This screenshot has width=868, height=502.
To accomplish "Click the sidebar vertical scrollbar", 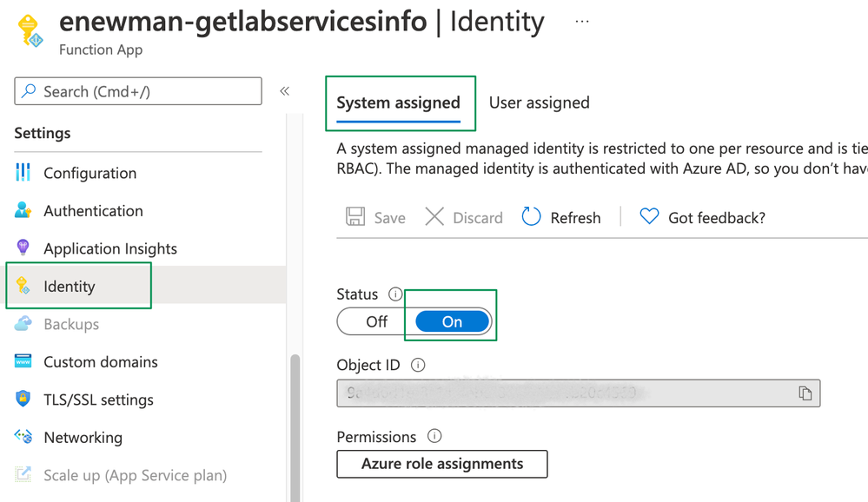I will click(295, 427).
